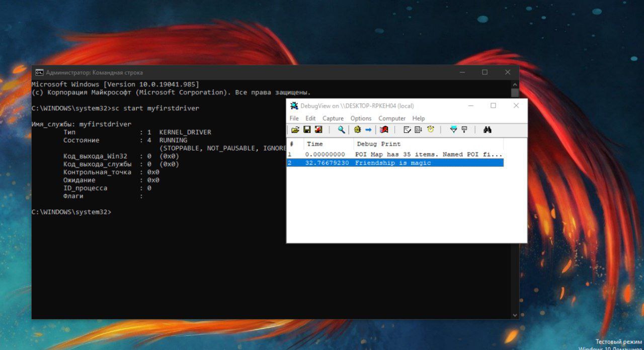
Task: Click 'sc start myfirstdriver' in the command prompt
Action: click(x=155, y=108)
